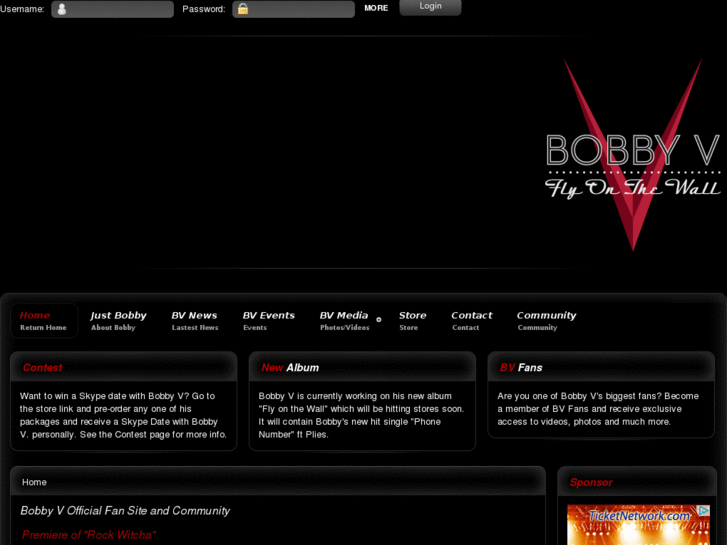
Task: Click the BV Fans panel heading
Action: tap(521, 367)
